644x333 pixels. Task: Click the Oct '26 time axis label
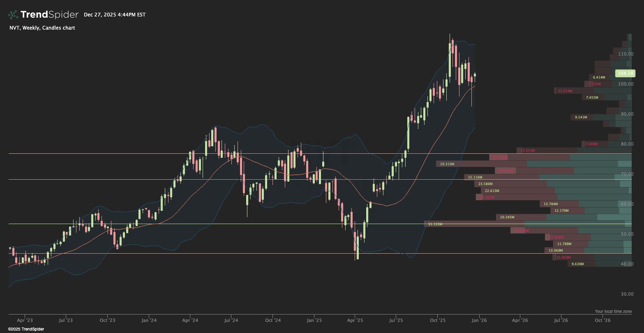[x=603, y=320]
